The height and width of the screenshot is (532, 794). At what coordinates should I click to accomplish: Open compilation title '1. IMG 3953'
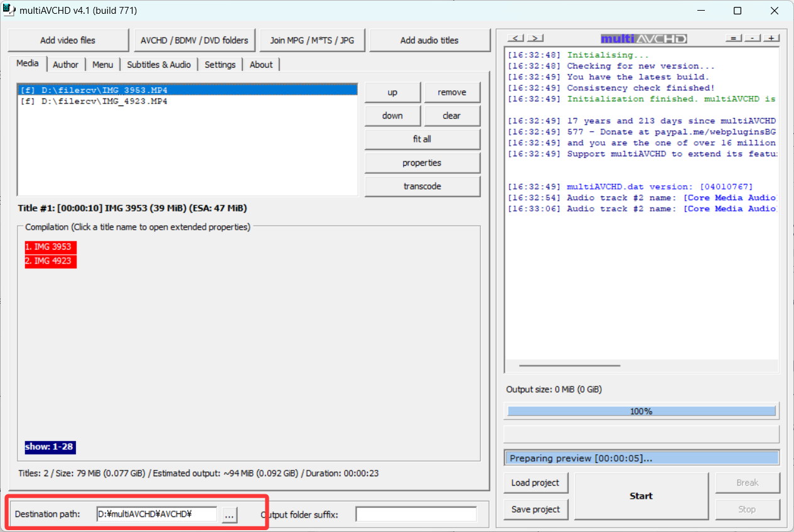click(x=51, y=247)
